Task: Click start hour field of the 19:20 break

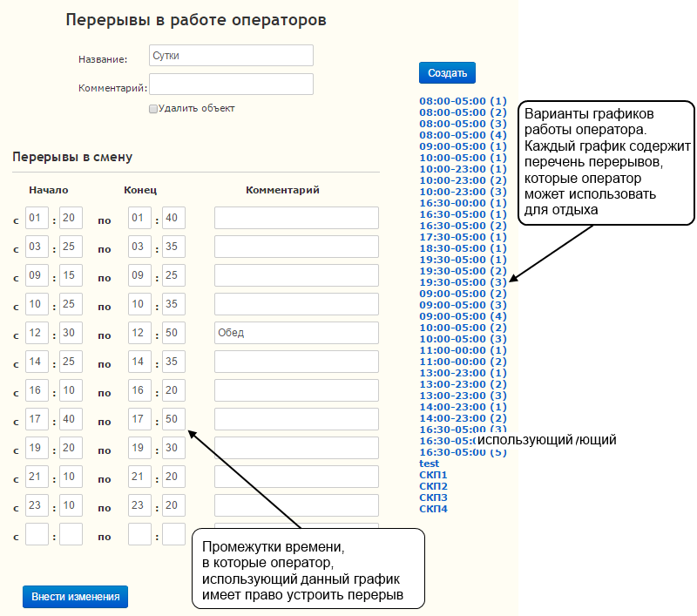Action: [37, 448]
